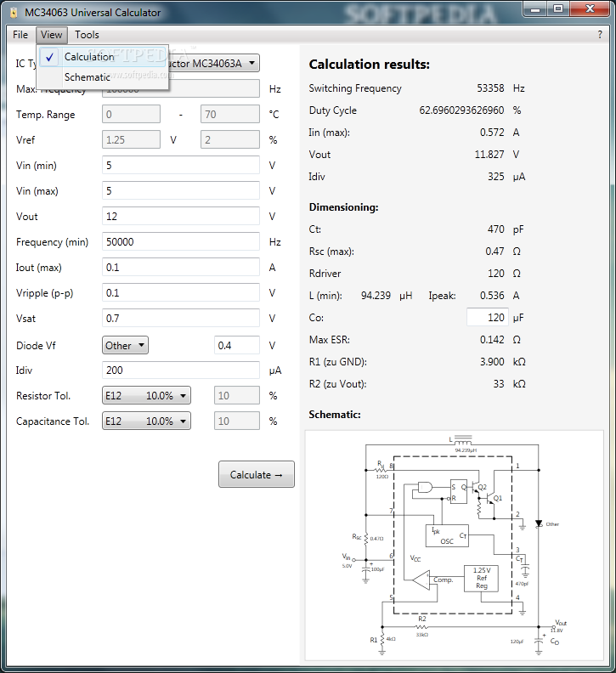Click the R2 (zu Vout) value 33

pyautogui.click(x=499, y=384)
